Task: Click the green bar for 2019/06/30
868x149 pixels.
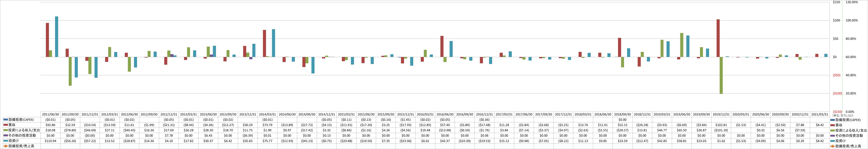Action: pyautogui.click(x=682, y=45)
